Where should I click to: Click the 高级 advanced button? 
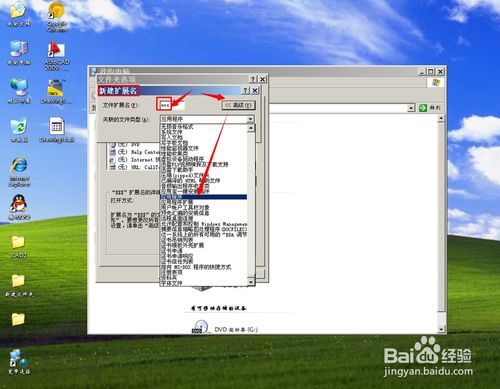(239, 105)
